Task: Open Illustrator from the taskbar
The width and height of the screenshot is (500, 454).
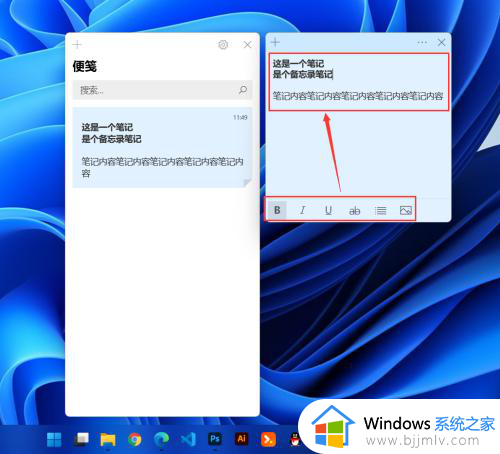Action: pos(242,439)
